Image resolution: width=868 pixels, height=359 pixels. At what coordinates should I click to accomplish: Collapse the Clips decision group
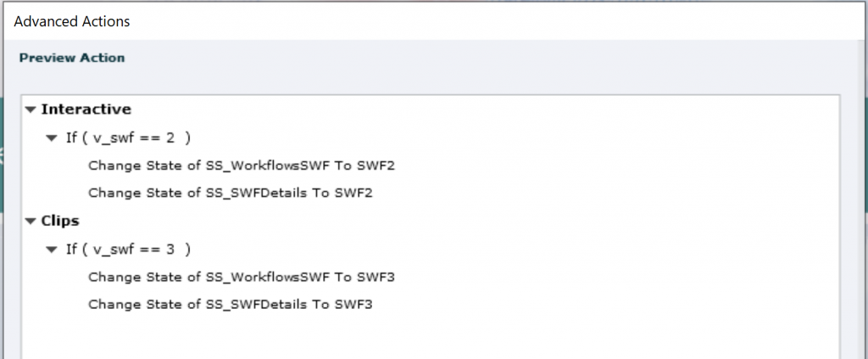coord(31,221)
